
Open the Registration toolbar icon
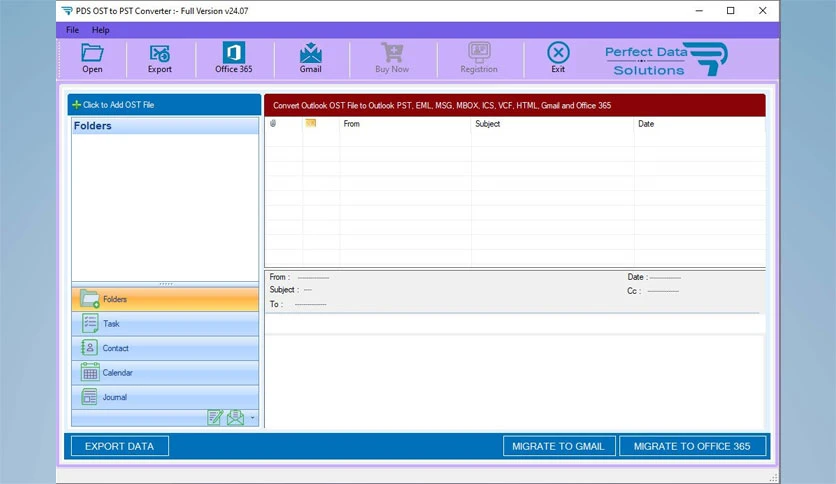(479, 58)
